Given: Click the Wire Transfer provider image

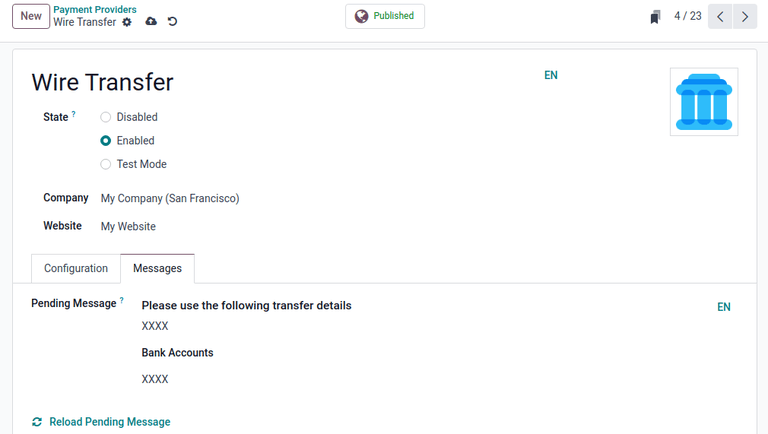Looking at the screenshot, I should [x=703, y=102].
